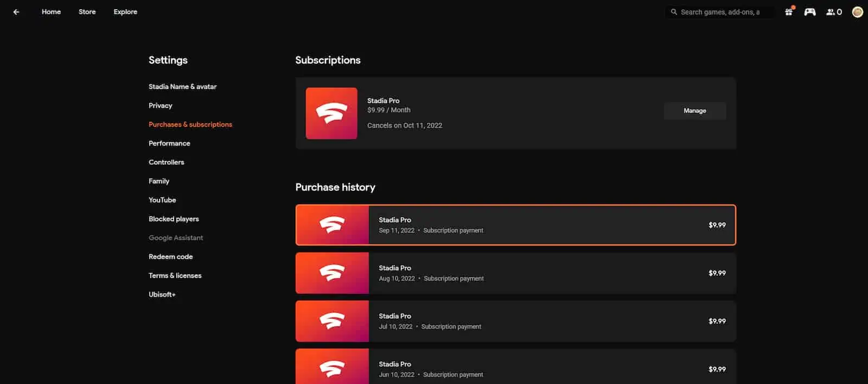Click the Purchase history heading
This screenshot has height=384, width=868.
click(x=335, y=187)
